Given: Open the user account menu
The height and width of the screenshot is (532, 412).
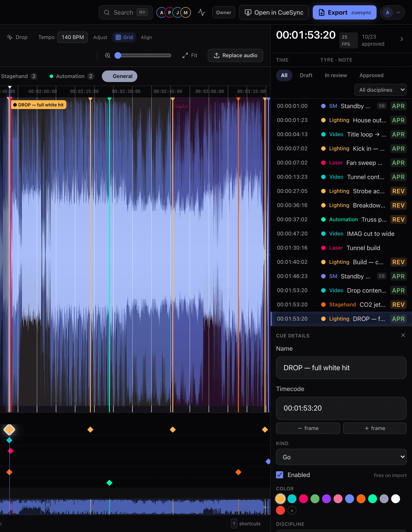Looking at the screenshot, I should [x=392, y=12].
